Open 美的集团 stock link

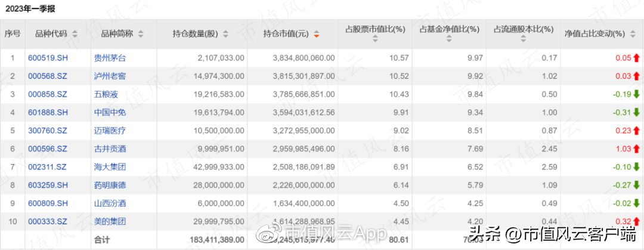pos(110,221)
